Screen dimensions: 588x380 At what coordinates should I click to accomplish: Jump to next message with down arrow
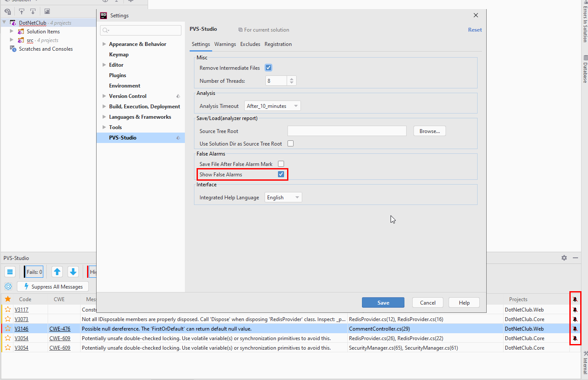coord(73,272)
